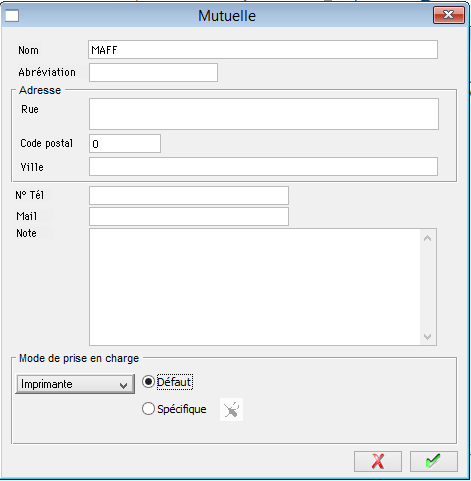This screenshot has height=481, width=471.
Task: Click the Mail input field
Action: pyautogui.click(x=189, y=217)
